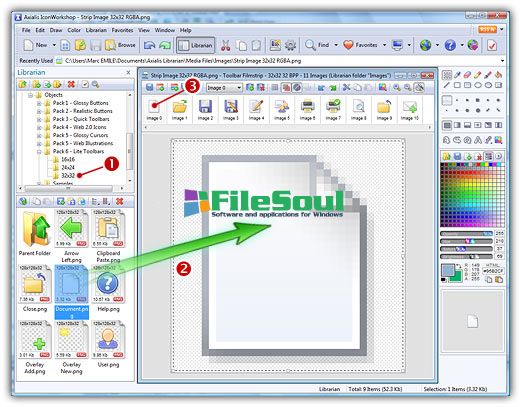This screenshot has width=530, height=407.
Task: Collapse the Objects tree node
Action: pyautogui.click(x=31, y=97)
